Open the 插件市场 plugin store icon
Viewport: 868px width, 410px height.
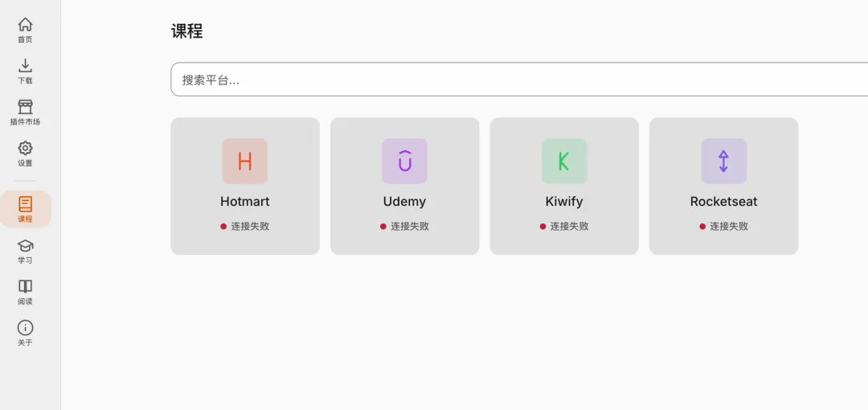25,107
